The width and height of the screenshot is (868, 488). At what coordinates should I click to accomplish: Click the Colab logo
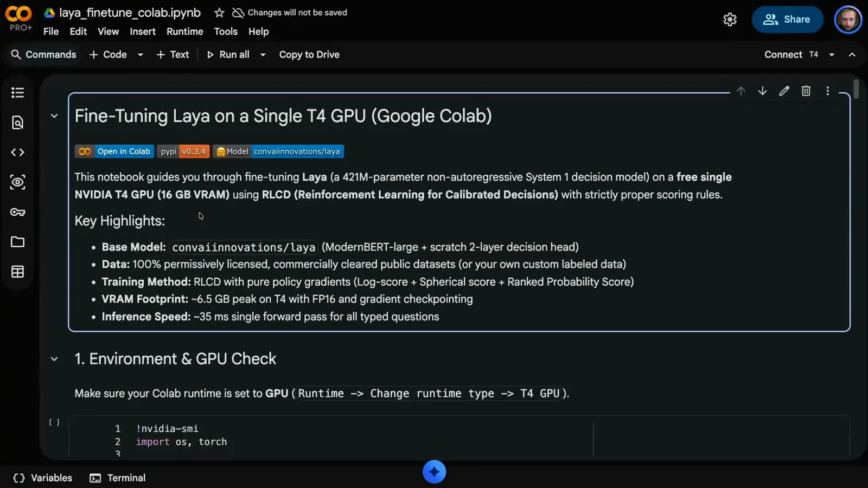[x=19, y=14]
